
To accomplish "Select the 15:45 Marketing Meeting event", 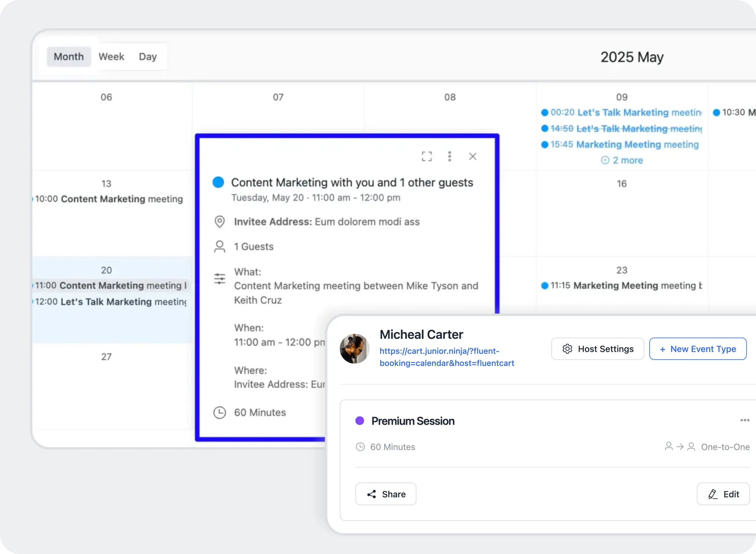I will click(621, 145).
